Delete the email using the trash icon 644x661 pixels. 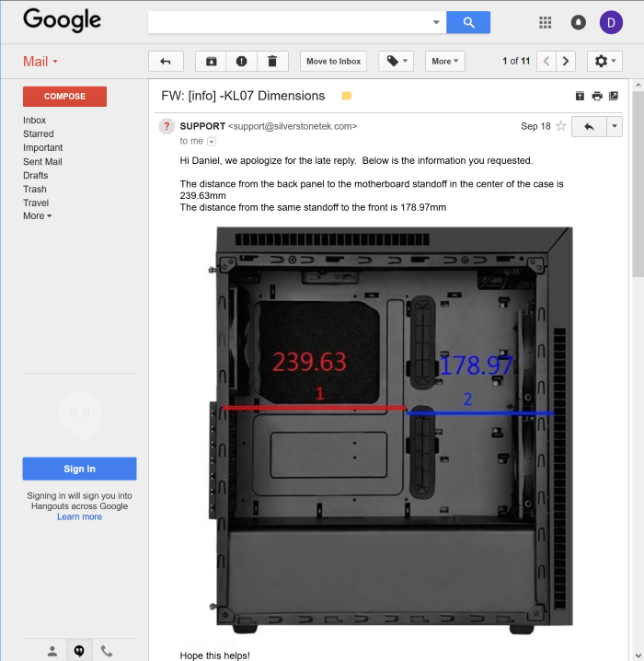272,62
